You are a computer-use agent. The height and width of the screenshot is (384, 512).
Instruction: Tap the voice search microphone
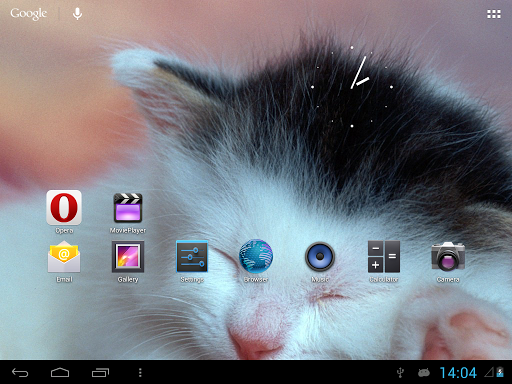click(x=77, y=14)
